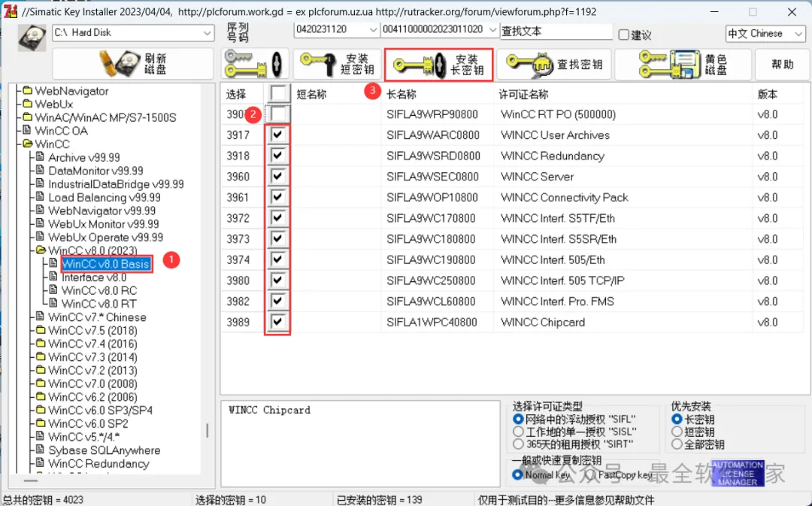
Task: Toggle the suggestion checkbox next to search
Action: [624, 35]
